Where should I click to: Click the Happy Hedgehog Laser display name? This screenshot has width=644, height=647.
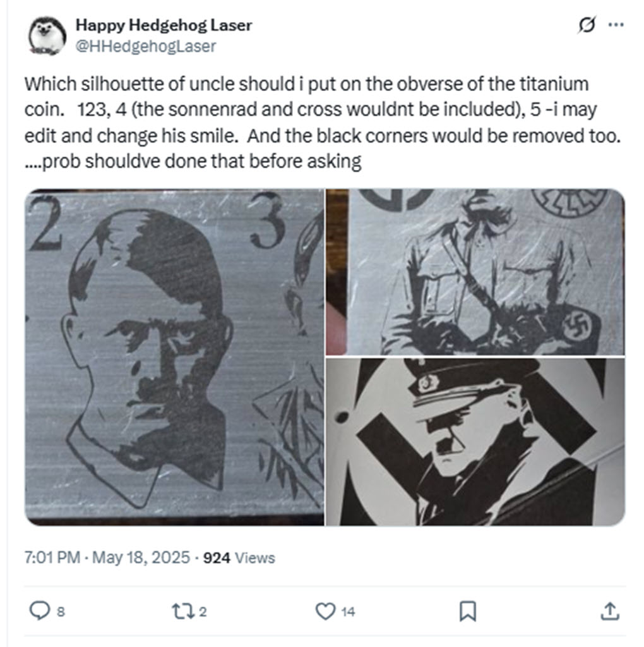[x=163, y=26]
